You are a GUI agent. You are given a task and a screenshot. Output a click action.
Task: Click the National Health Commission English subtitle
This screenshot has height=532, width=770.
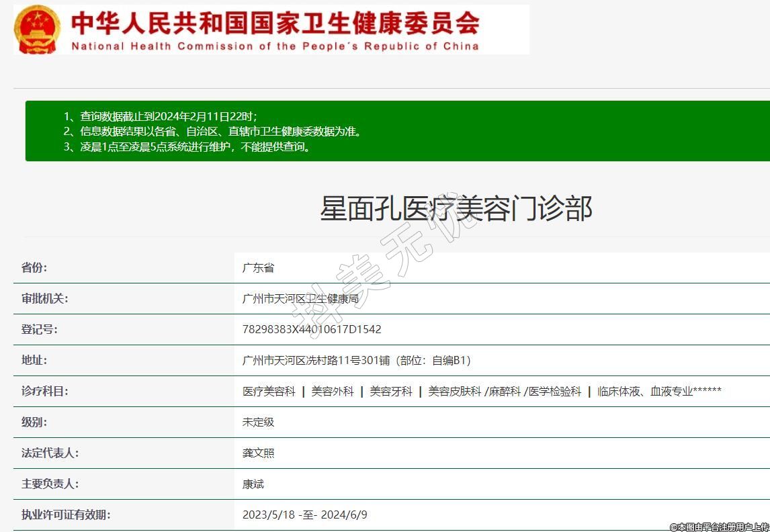(x=275, y=46)
